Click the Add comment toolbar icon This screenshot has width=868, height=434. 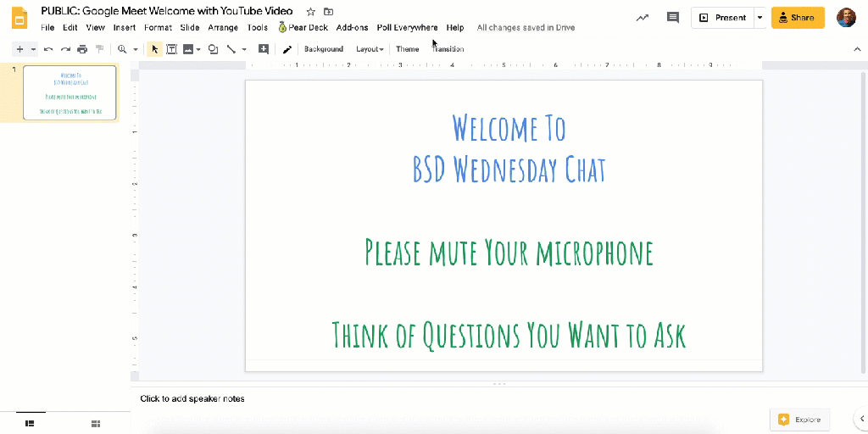(264, 49)
